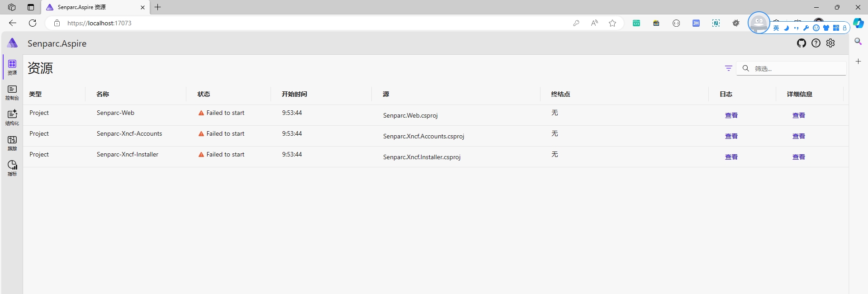Open the password key icon in address bar

[x=576, y=23]
